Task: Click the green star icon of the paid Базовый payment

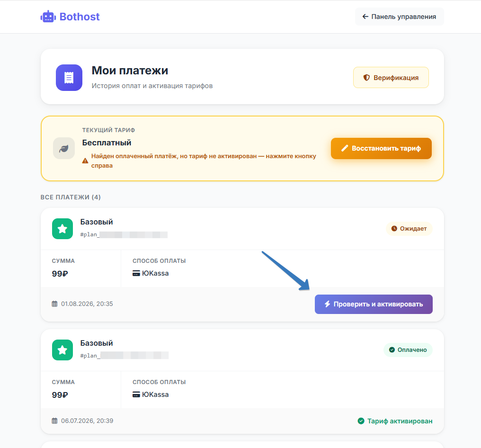Action: (62, 350)
